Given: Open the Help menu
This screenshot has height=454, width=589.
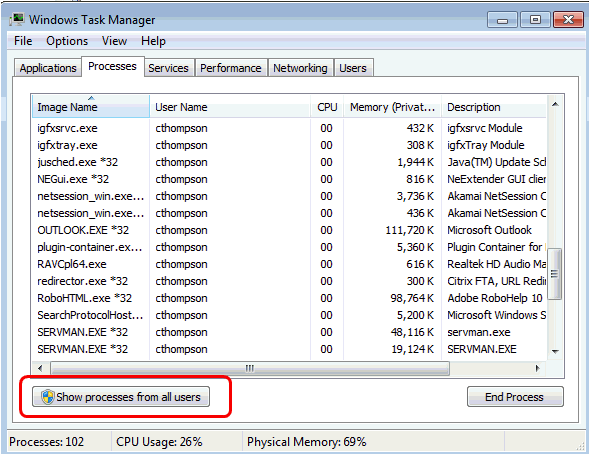Looking at the screenshot, I should point(153,41).
